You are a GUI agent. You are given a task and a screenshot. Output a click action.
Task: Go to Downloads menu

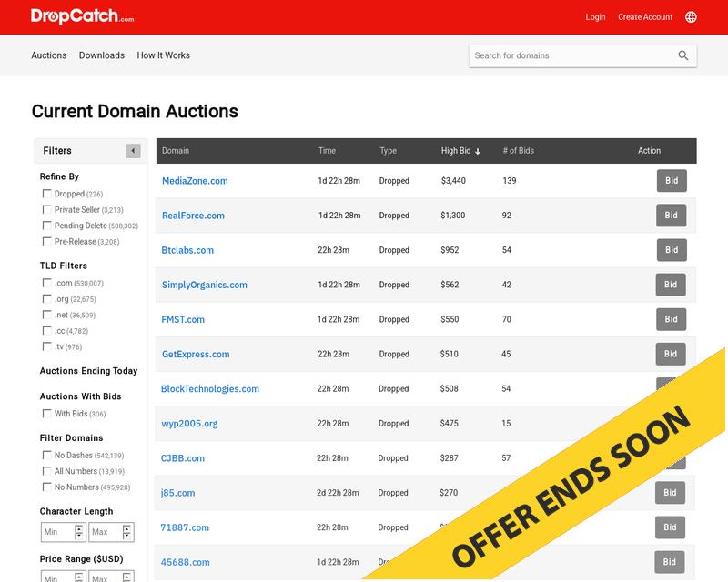102,55
